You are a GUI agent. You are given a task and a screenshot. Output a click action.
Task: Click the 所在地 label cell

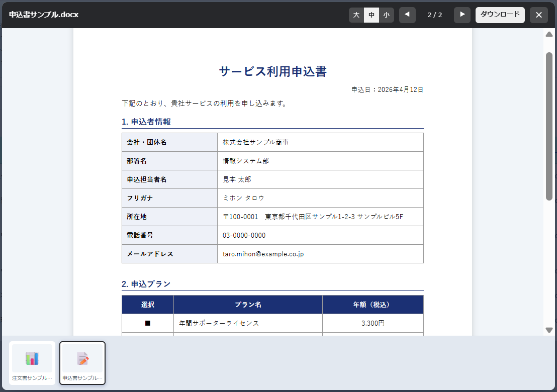[x=169, y=217]
